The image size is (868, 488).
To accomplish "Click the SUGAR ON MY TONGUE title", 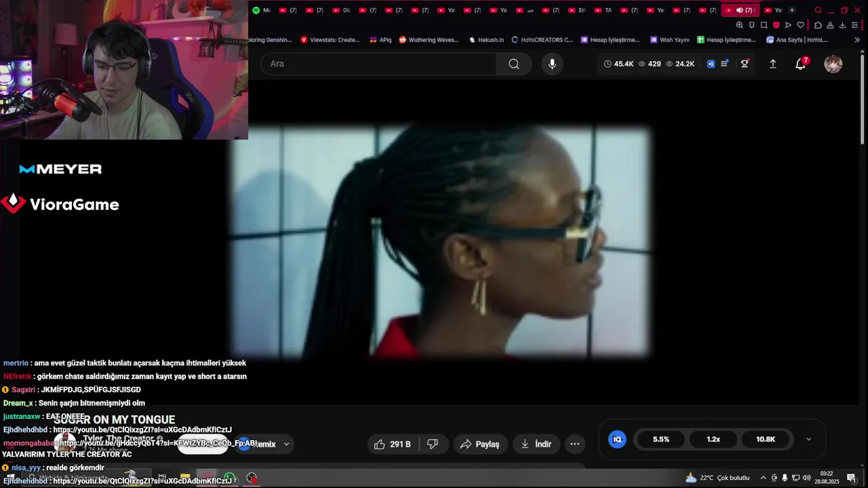I will click(115, 420).
